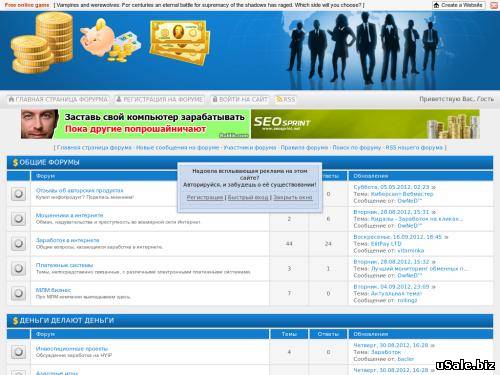Click the forum status icon beside Платежные системы

(x=18, y=269)
